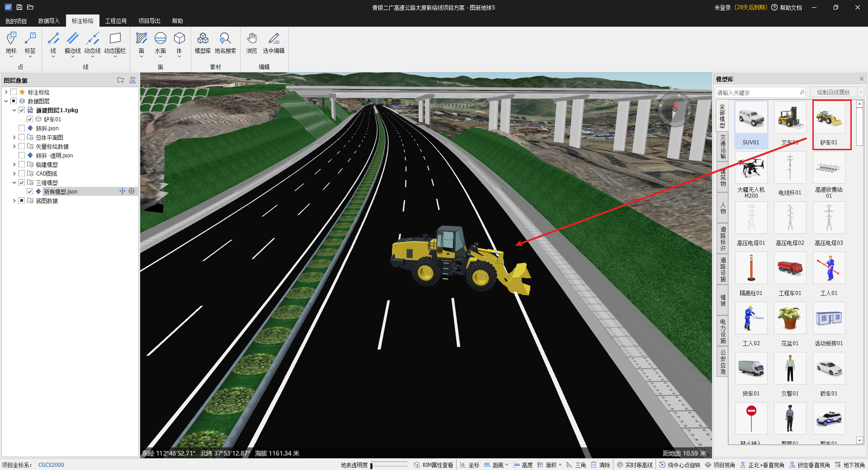The width and height of the screenshot is (868, 470).
Task: Open the 模型库 model library
Action: click(x=203, y=43)
